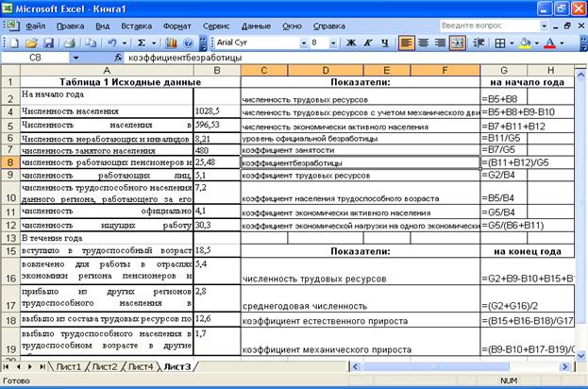Toggle bold formatting (Ж)
The width and height of the screenshot is (588, 389).
click(351, 43)
